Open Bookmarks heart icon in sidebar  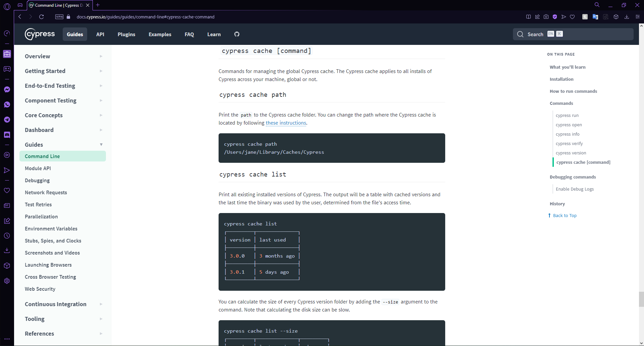7,190
